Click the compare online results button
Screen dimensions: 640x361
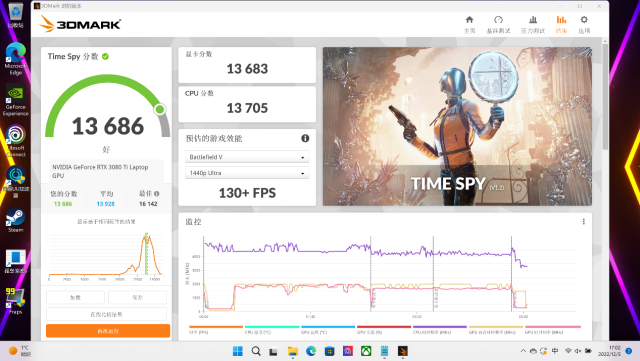(106, 314)
